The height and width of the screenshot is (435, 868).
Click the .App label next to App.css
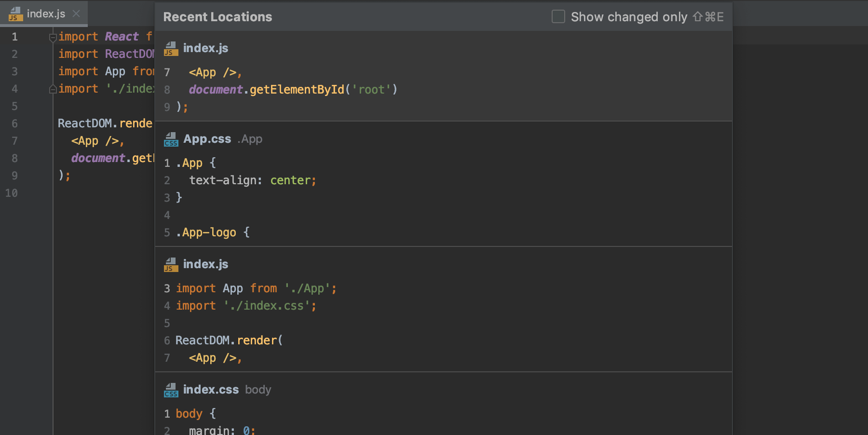coord(250,139)
